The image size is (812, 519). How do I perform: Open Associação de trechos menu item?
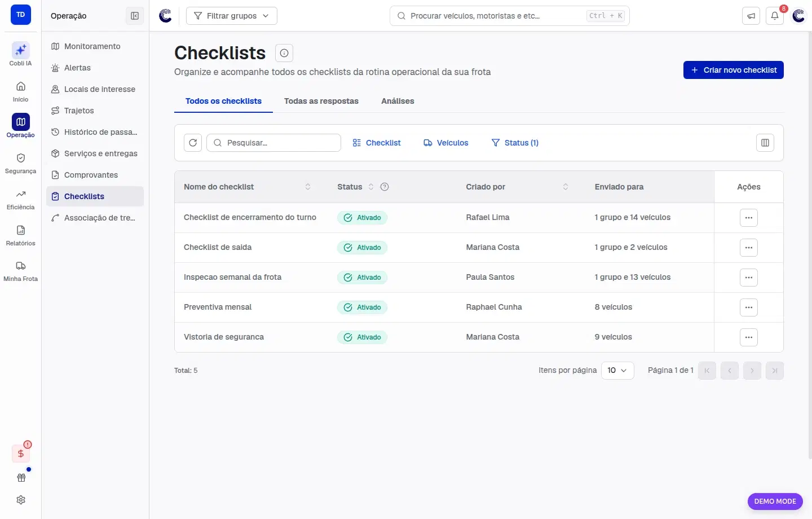[x=95, y=218]
